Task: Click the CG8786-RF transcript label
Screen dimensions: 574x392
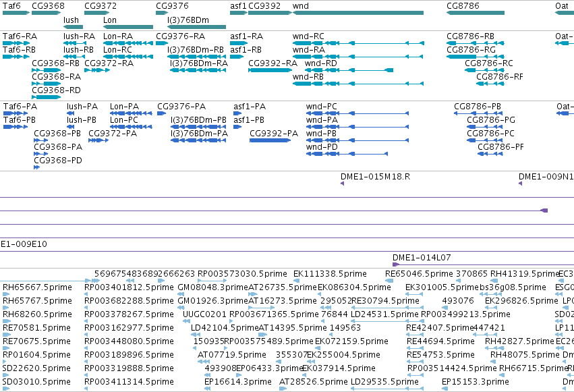Action: coord(499,77)
